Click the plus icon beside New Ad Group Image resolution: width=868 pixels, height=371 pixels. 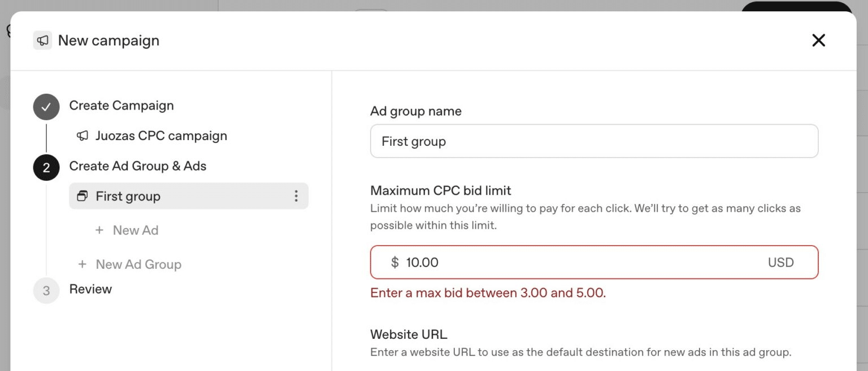click(x=83, y=264)
